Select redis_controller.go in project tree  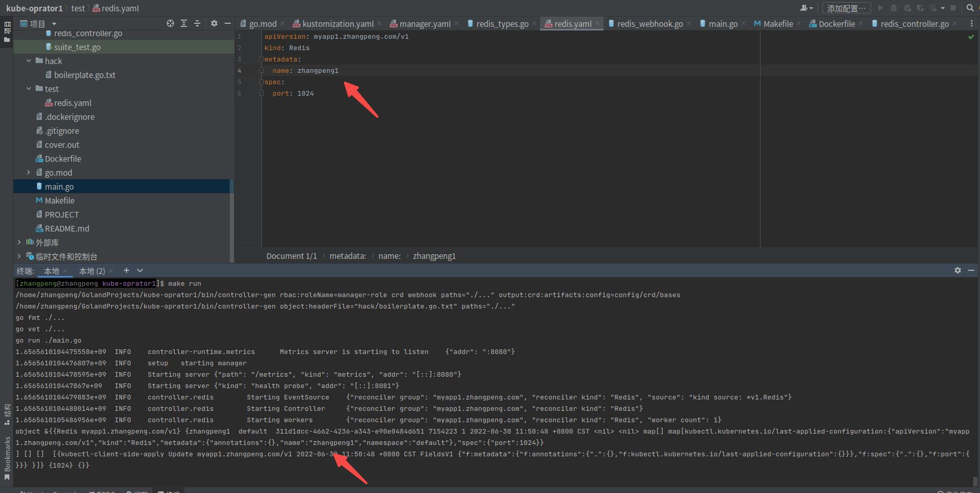click(88, 34)
